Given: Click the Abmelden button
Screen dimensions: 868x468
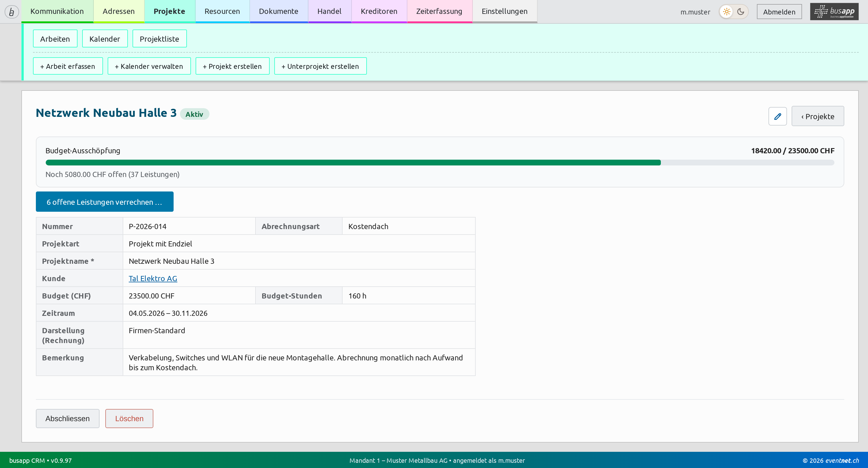Looking at the screenshot, I should (x=779, y=12).
